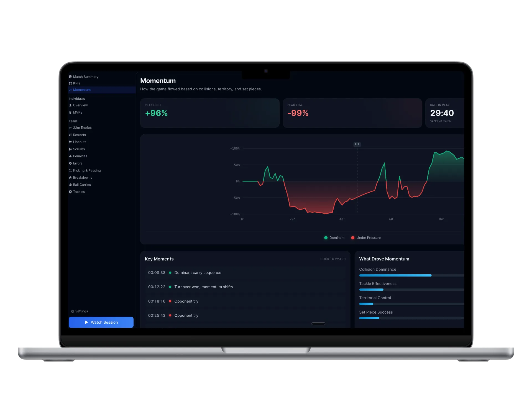
Task: Go to the Scrums page
Action: [x=101, y=149]
